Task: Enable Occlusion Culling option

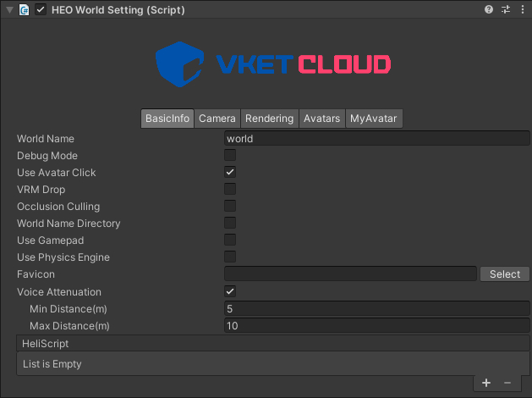Action: (230, 207)
